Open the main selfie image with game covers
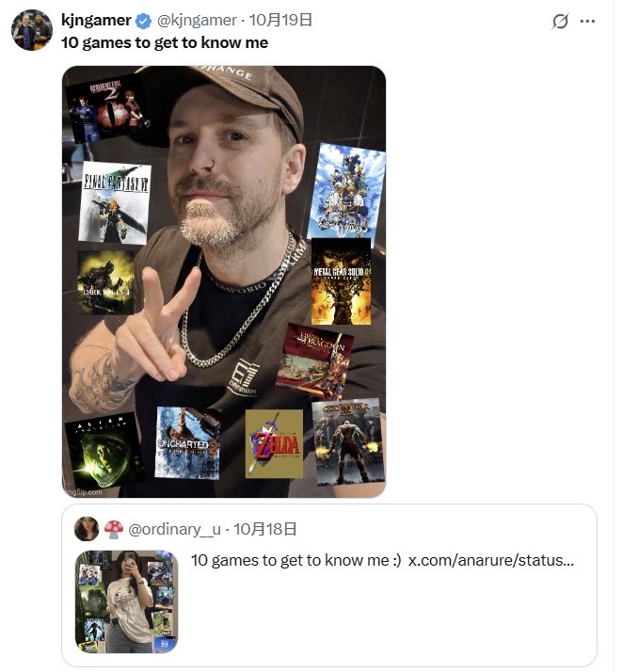The height and width of the screenshot is (672, 623). 224,281
